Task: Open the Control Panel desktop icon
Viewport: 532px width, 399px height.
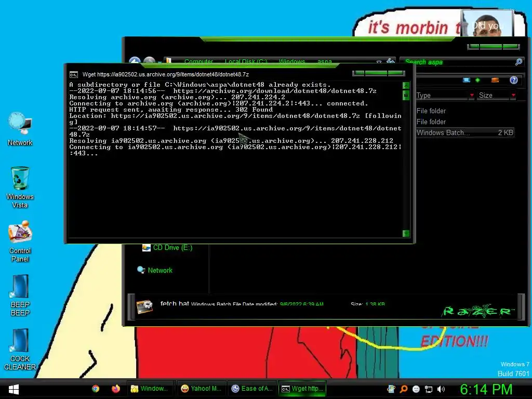Action: point(20,241)
